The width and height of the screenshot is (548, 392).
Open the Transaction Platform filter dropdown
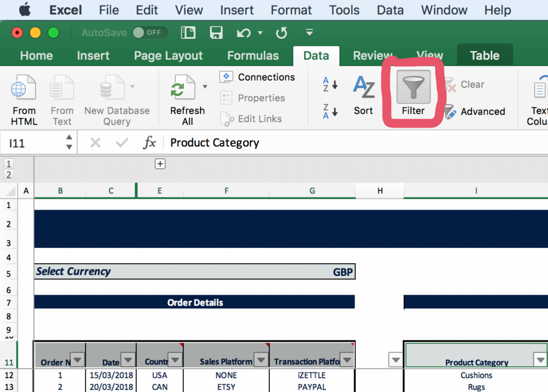(x=347, y=360)
